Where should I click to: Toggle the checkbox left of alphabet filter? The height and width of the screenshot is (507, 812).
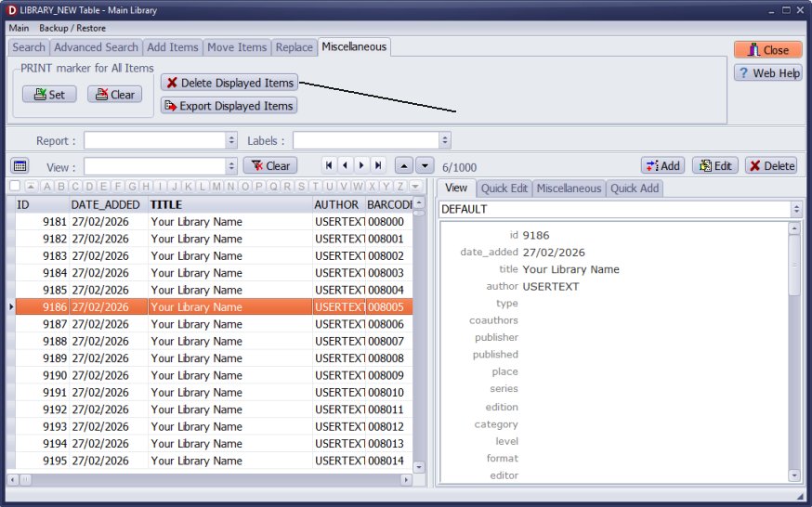[15, 186]
